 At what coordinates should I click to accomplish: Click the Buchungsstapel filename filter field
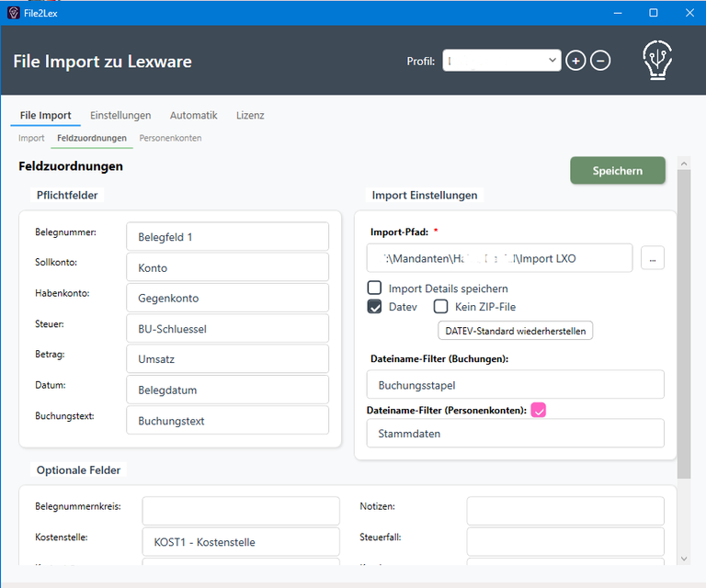(515, 385)
